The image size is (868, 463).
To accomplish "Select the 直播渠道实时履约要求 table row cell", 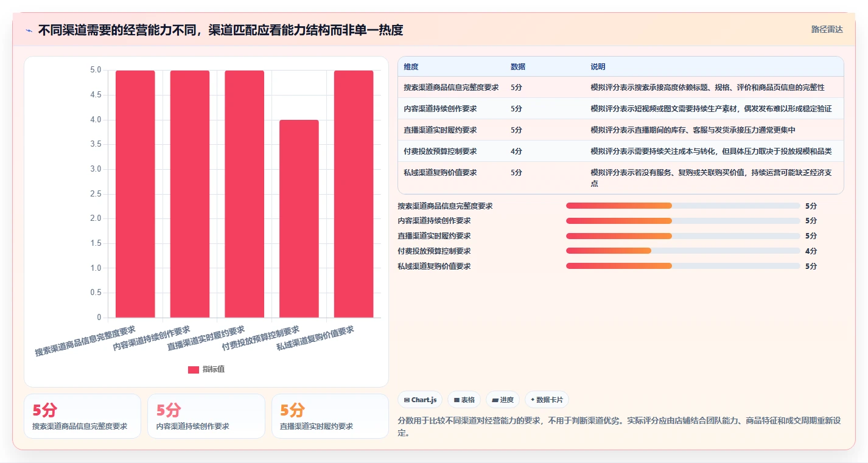I will click(451, 130).
